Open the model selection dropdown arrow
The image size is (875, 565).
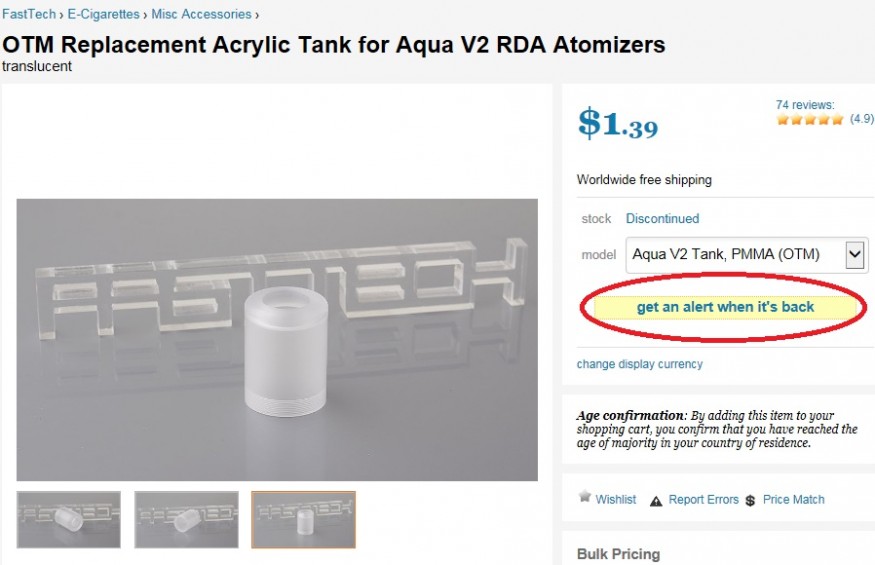[854, 255]
